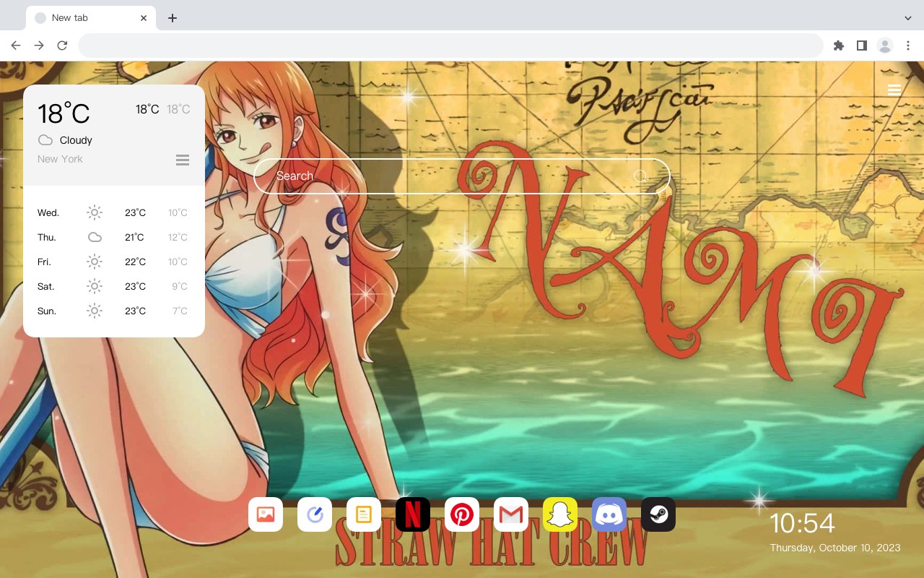Open the wallpaper gallery picture icon
The width and height of the screenshot is (924, 578).
[266, 514]
